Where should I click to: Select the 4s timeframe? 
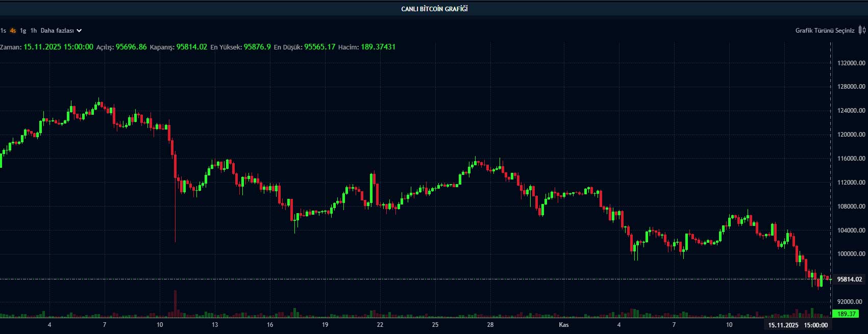tap(13, 31)
